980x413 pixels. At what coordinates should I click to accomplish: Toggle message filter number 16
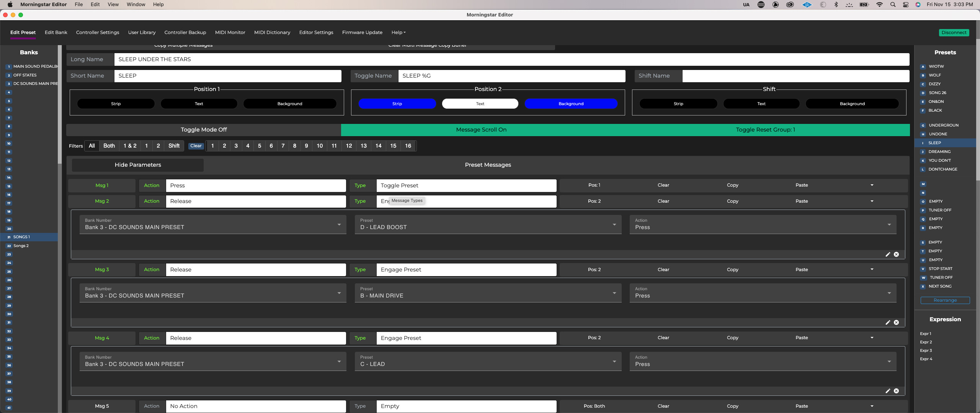click(x=408, y=146)
